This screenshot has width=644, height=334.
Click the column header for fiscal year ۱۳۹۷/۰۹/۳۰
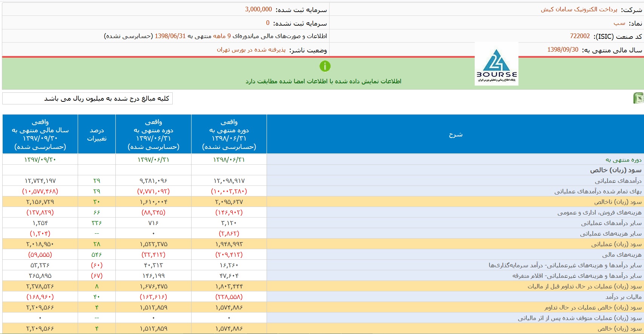[40, 135]
